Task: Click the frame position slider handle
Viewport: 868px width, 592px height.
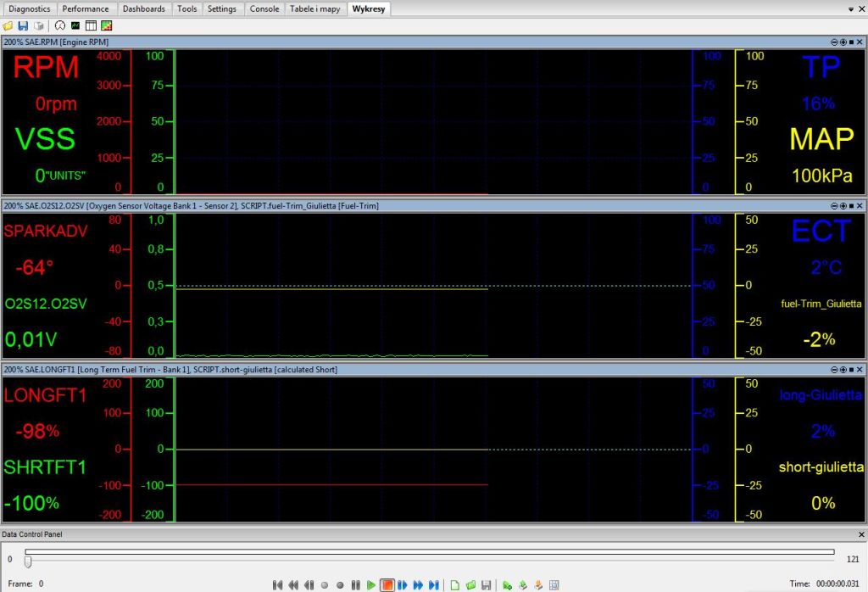Action: [28, 561]
